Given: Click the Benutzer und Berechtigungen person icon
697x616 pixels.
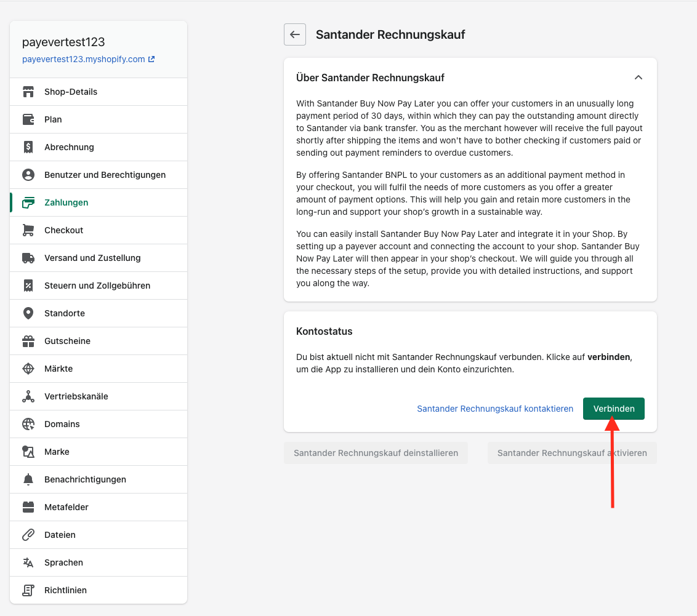Looking at the screenshot, I should pos(28,175).
